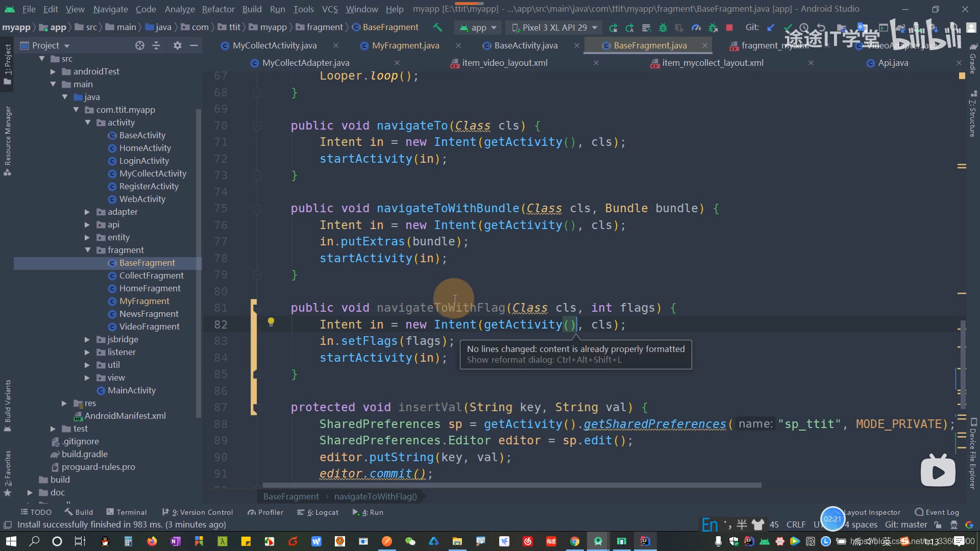Click Apply Changes and Restart Activity icon

(629, 28)
